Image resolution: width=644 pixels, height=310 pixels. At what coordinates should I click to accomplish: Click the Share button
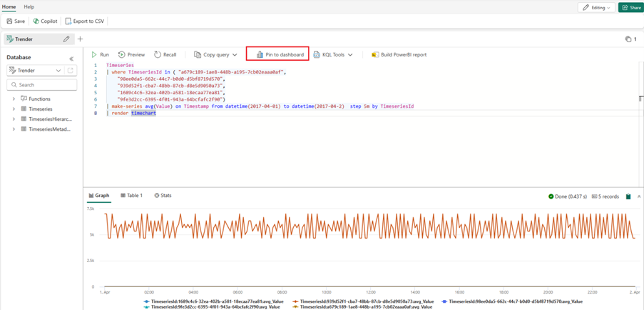point(630,7)
